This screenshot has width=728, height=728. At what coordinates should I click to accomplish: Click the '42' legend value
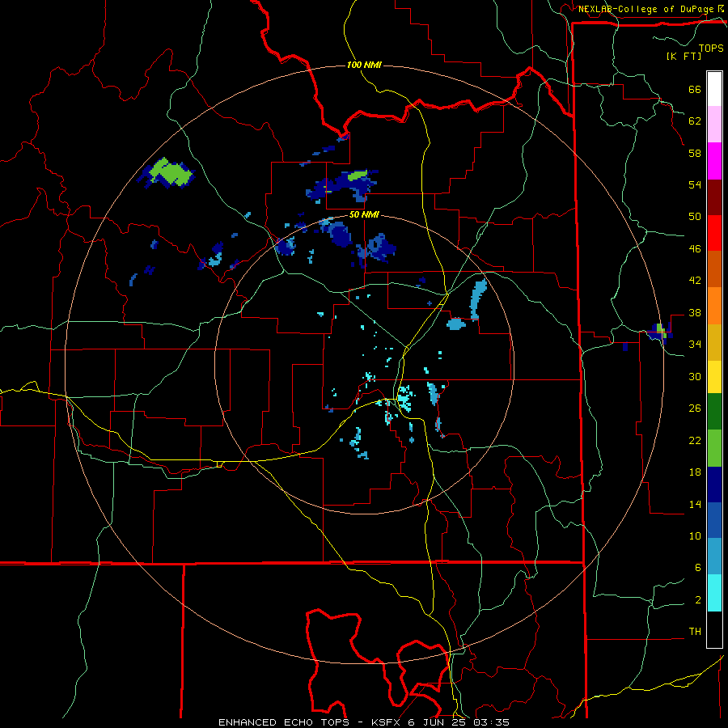695,281
